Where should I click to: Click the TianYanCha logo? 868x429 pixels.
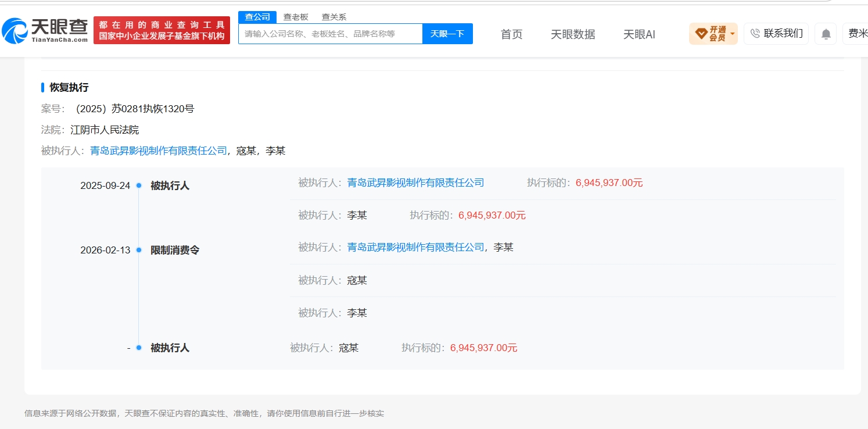pos(45,31)
